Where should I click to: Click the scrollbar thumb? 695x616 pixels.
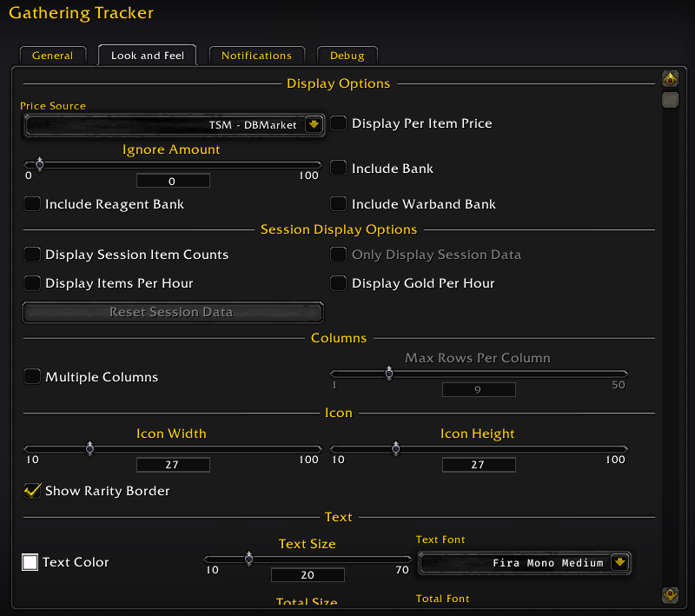(670, 100)
